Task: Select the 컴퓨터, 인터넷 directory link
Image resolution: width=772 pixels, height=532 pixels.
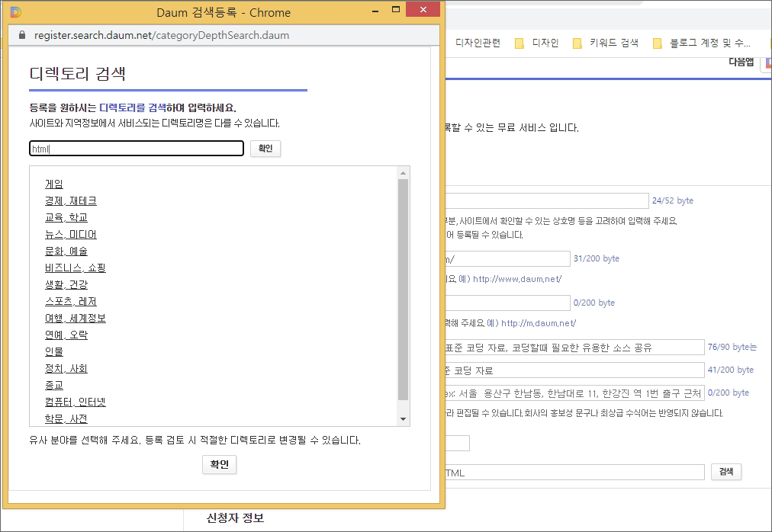Action: pyautogui.click(x=76, y=402)
